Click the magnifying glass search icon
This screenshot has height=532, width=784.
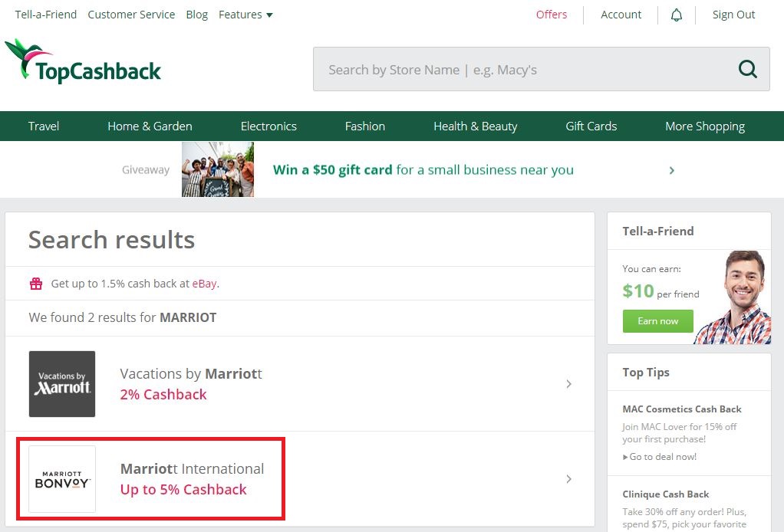[747, 69]
